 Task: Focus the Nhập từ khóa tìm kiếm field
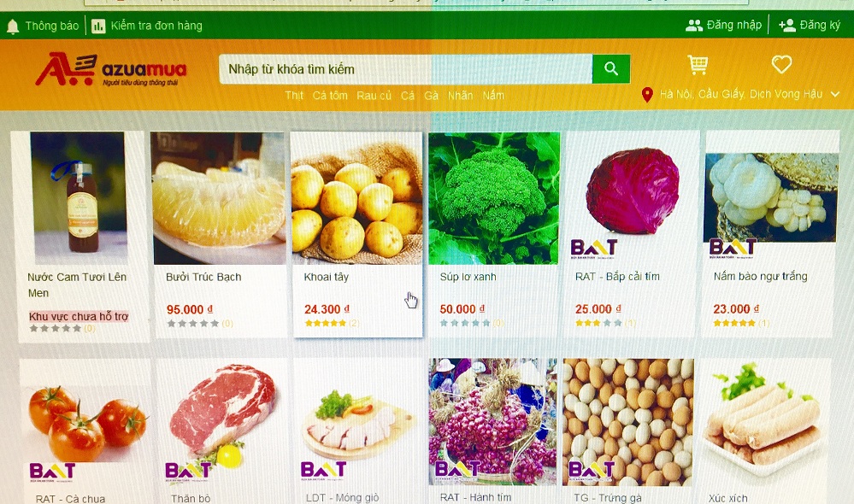click(406, 69)
